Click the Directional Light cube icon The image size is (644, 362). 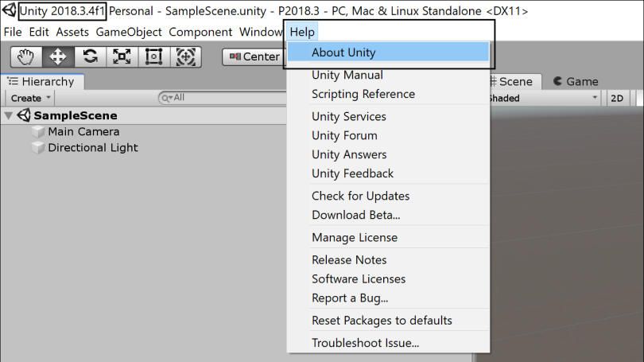click(38, 148)
